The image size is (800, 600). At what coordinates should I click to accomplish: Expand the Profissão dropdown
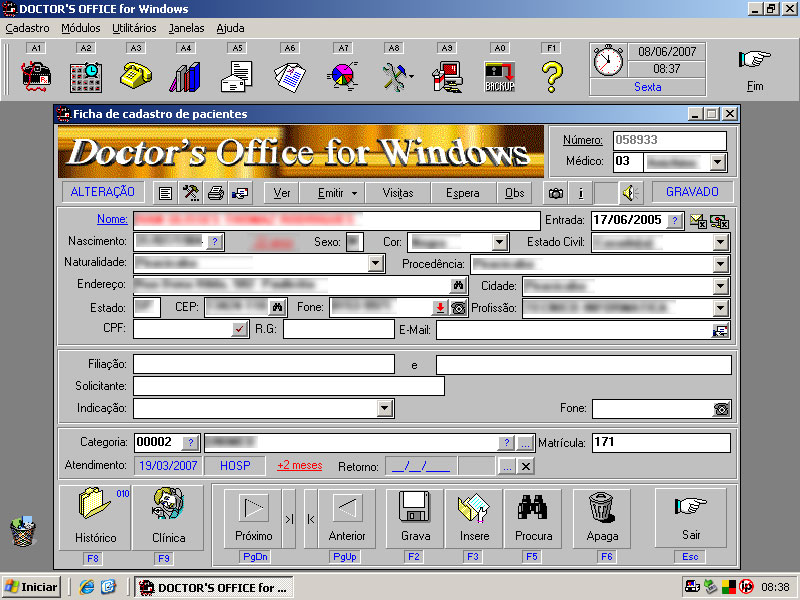click(720, 308)
